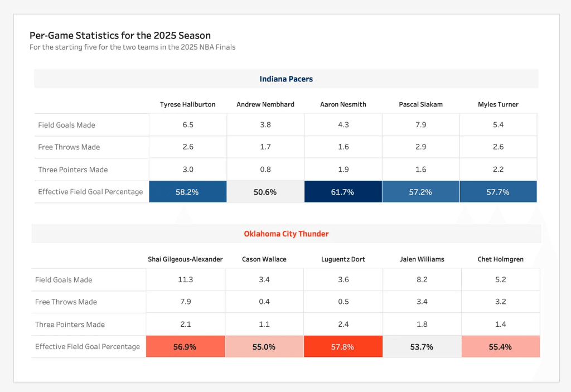Select Jalen Williams' 8.2 field goals value

pos(422,280)
